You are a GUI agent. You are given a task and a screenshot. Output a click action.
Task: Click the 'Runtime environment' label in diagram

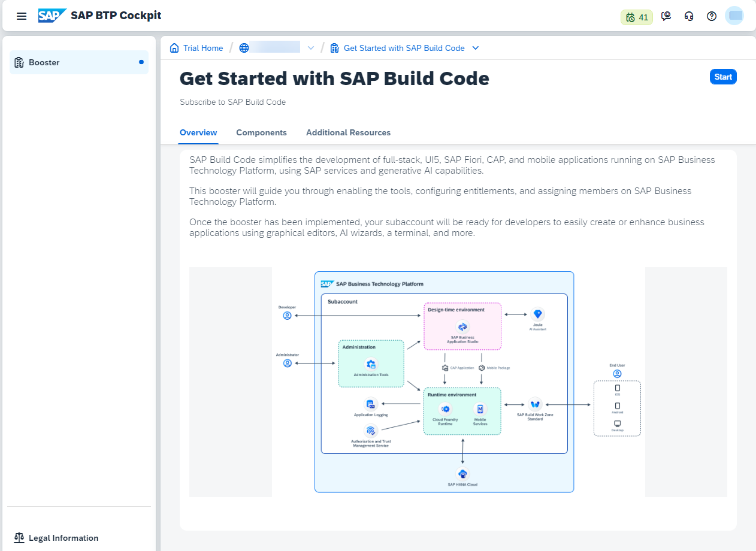pos(452,395)
